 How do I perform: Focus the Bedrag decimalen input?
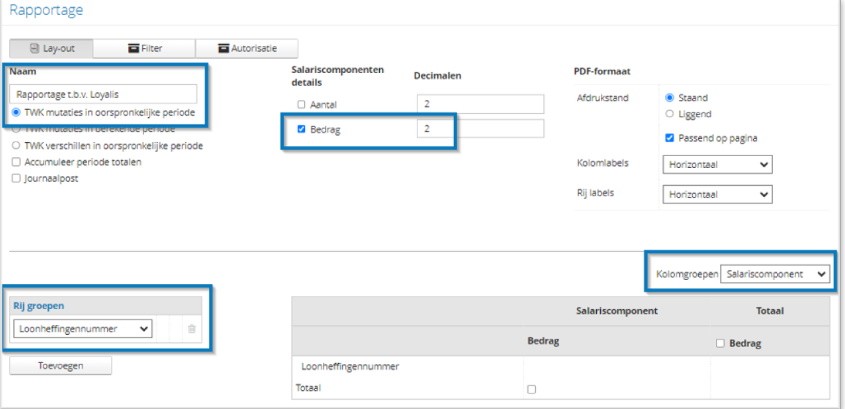pos(479,129)
